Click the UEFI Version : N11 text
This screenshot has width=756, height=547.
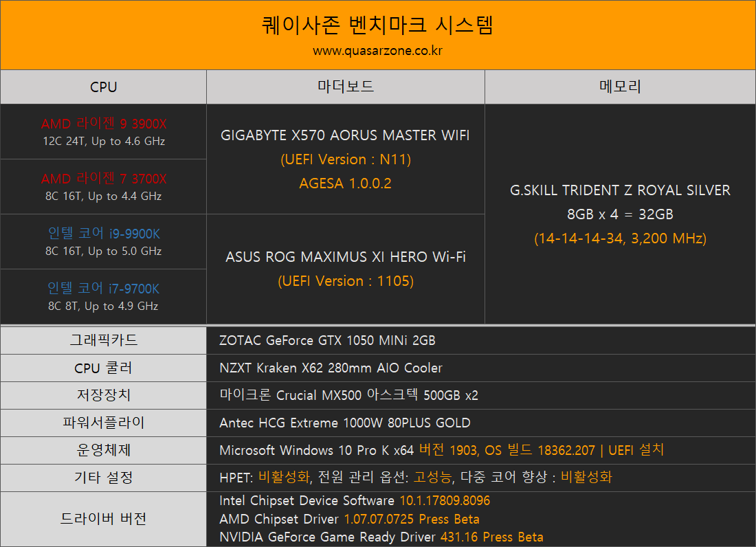[x=346, y=159]
